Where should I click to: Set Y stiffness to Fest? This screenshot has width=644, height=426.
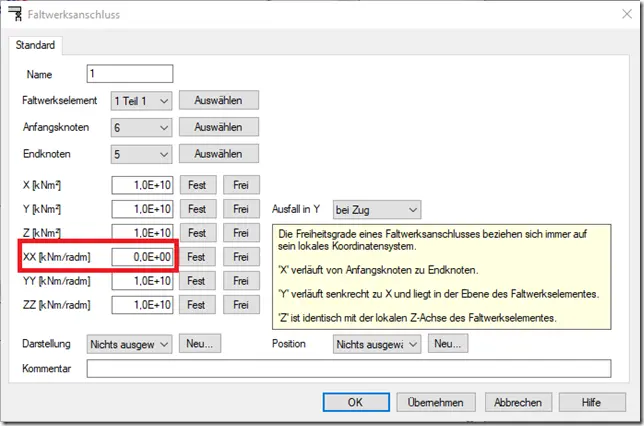tap(198, 209)
